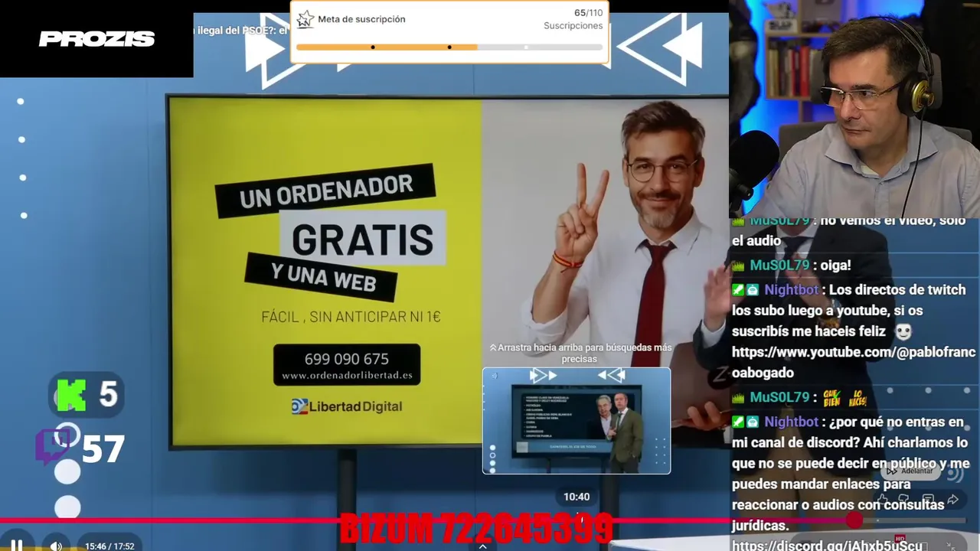Image resolution: width=980 pixels, height=551 pixels.
Task: Click the 15:46 / 17:52 time display
Action: tap(109, 546)
